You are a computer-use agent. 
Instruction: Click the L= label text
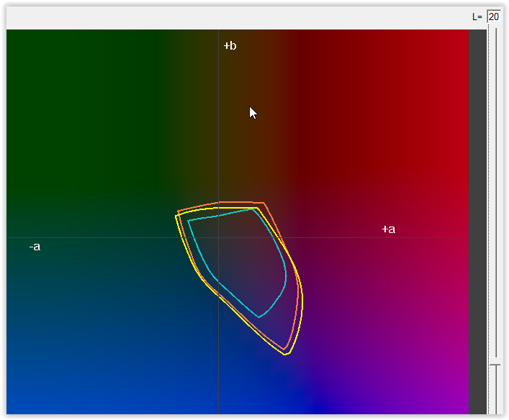click(x=477, y=17)
